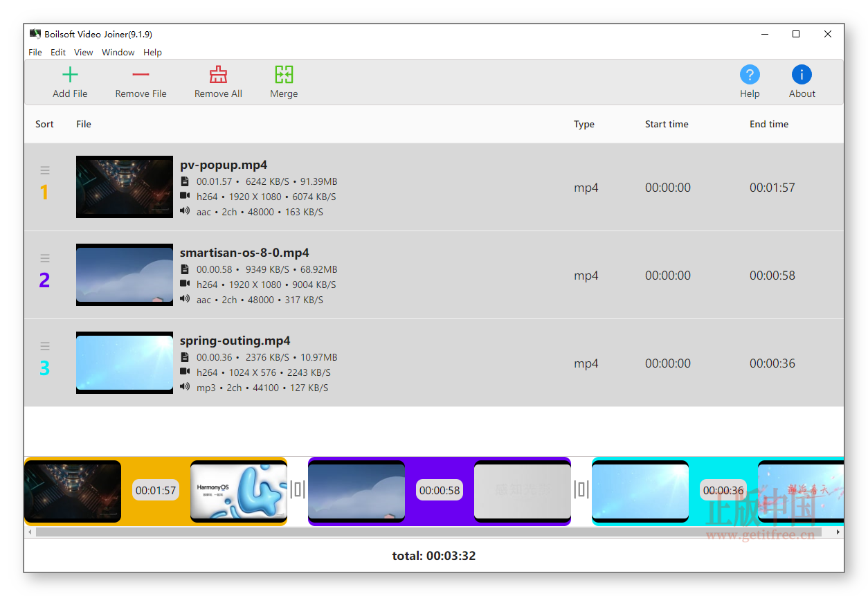Click the red Remove File minus icon
The height and width of the screenshot is (596, 868).
(x=141, y=75)
